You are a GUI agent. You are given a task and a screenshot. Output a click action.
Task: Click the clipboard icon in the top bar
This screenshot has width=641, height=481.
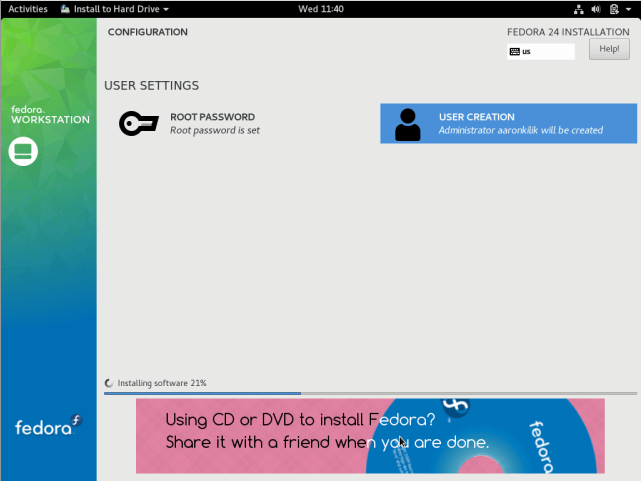(x=614, y=9)
